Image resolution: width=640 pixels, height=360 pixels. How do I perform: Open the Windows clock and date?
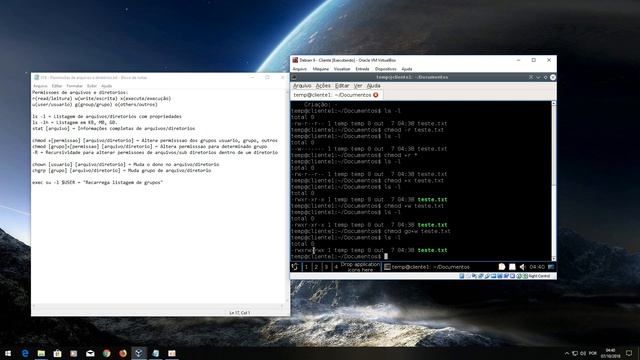[611, 353]
